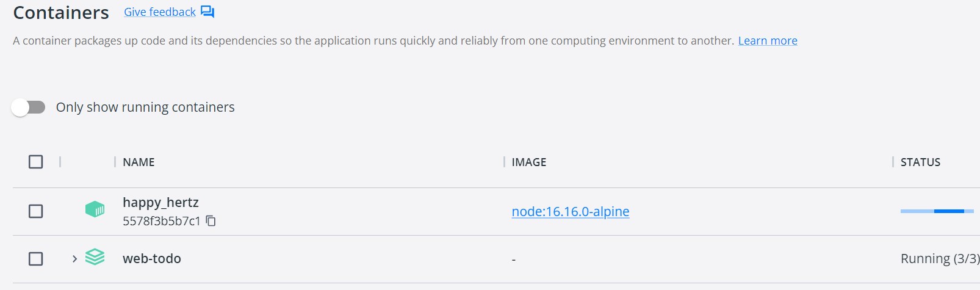
Task: Open the Give feedback link
Action: (x=160, y=12)
